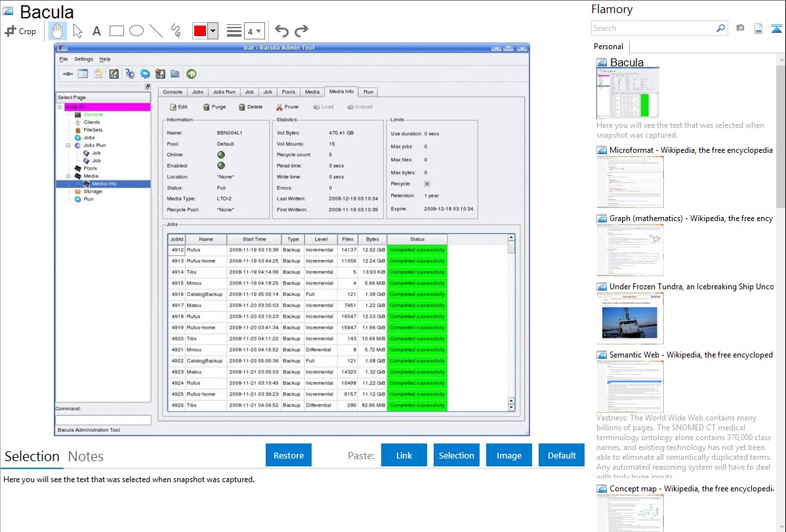
Task: Click the floppy-with-pencil icon in Bacula toolbar
Action: pyautogui.click(x=114, y=74)
